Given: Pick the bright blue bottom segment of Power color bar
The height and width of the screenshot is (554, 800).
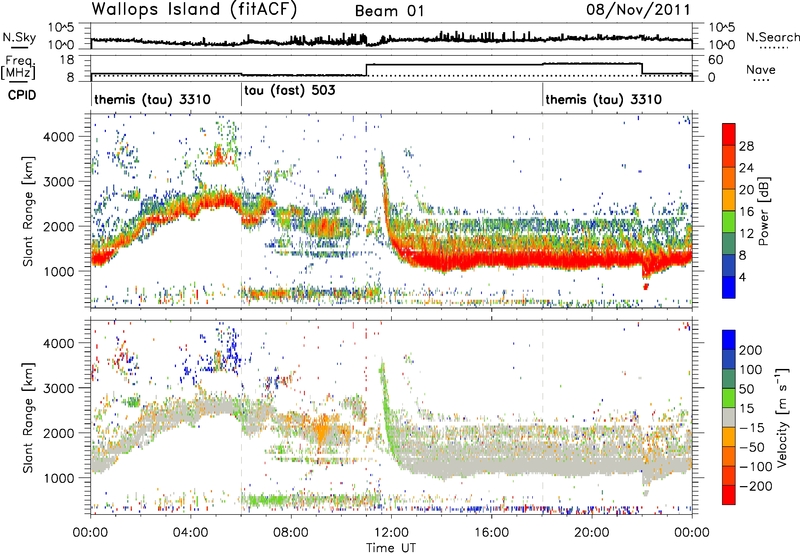Looking at the screenshot, I should [729, 287].
